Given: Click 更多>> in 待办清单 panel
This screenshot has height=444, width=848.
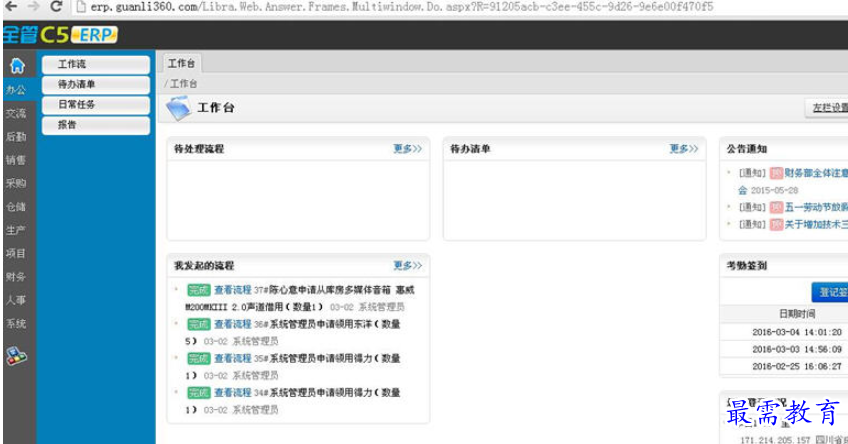Looking at the screenshot, I should click(x=684, y=149).
